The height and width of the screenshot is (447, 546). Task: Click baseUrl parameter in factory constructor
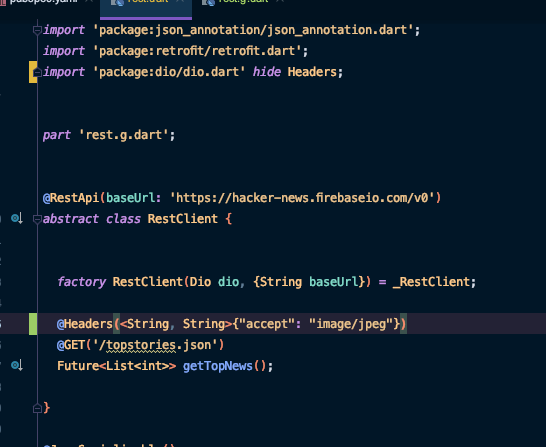[x=334, y=282]
